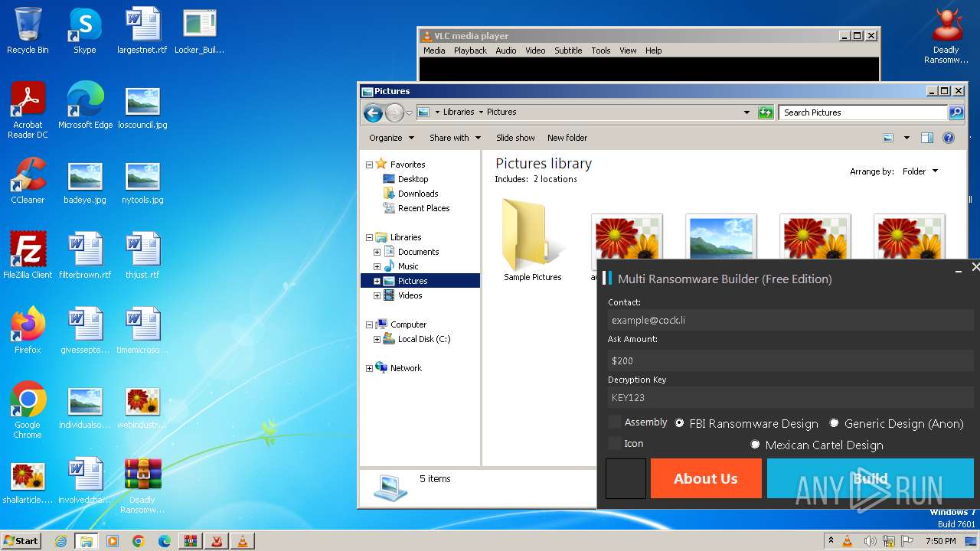Select Sample Pictures folder thumbnail
Screen dimensions: 980x551
pos(533,240)
